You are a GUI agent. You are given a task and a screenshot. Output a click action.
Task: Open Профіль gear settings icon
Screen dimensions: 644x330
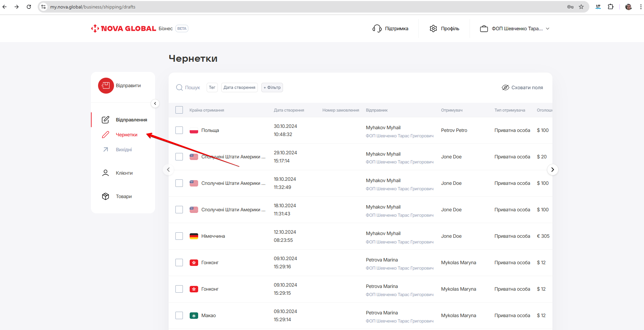click(x=433, y=28)
